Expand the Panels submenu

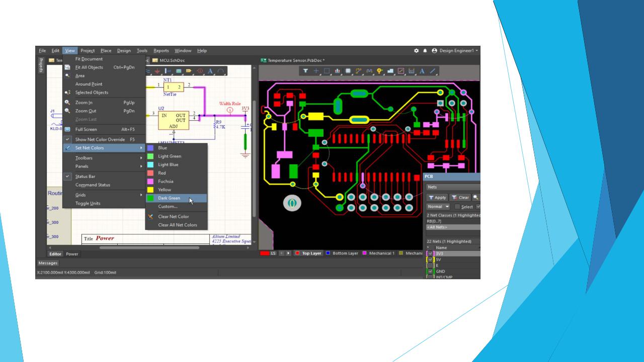104,166
